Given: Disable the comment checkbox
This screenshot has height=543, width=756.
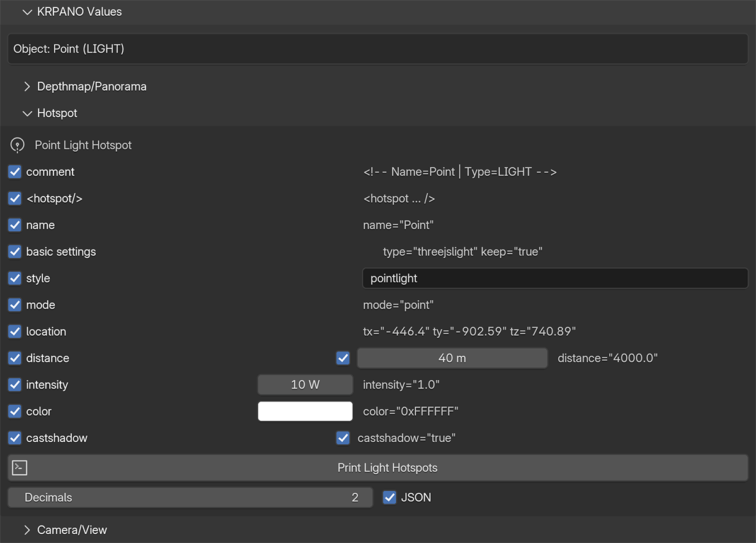Looking at the screenshot, I should 15,172.
